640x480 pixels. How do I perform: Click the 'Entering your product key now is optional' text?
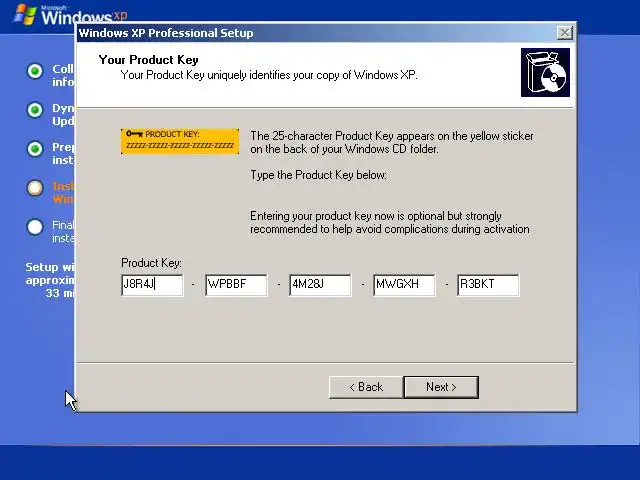coord(389,222)
